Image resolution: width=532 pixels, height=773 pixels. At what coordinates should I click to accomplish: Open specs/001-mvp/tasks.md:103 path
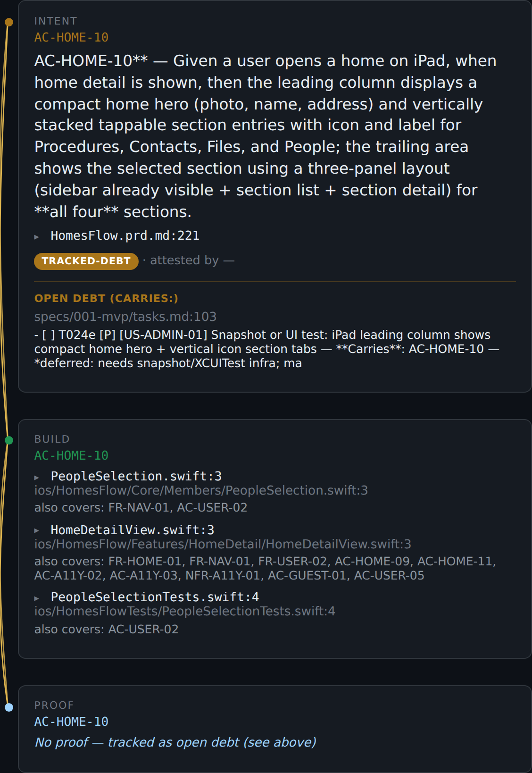tap(125, 317)
